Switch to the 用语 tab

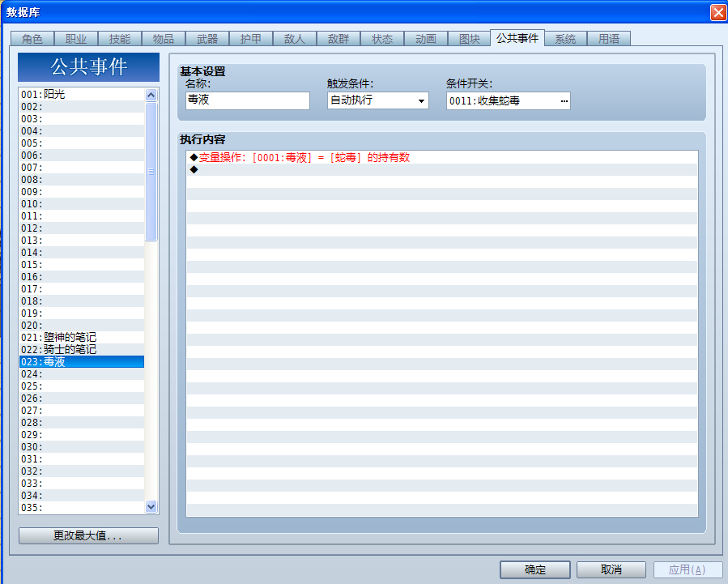coord(609,39)
